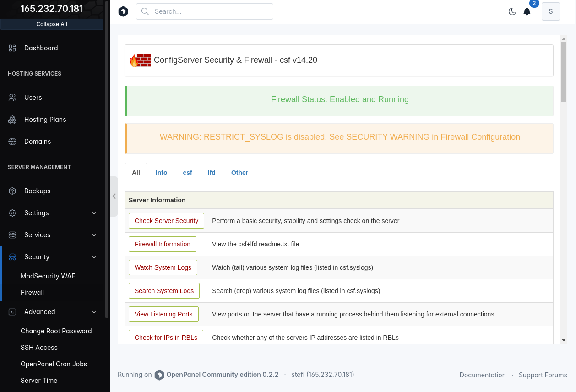The height and width of the screenshot is (392, 576).
Task: Click Watch System Logs button
Action: tap(163, 267)
